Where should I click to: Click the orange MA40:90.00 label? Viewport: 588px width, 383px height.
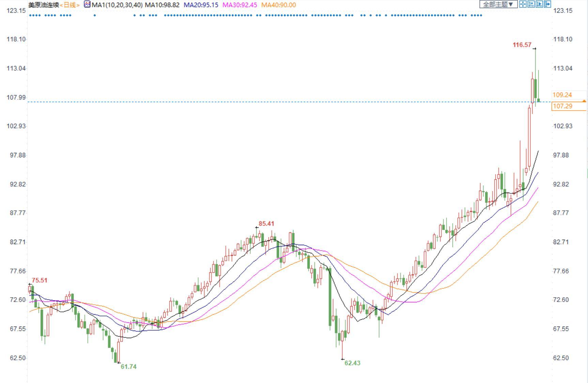click(278, 5)
